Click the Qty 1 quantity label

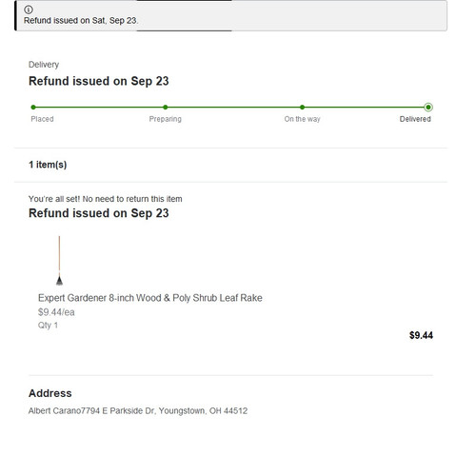tap(48, 326)
